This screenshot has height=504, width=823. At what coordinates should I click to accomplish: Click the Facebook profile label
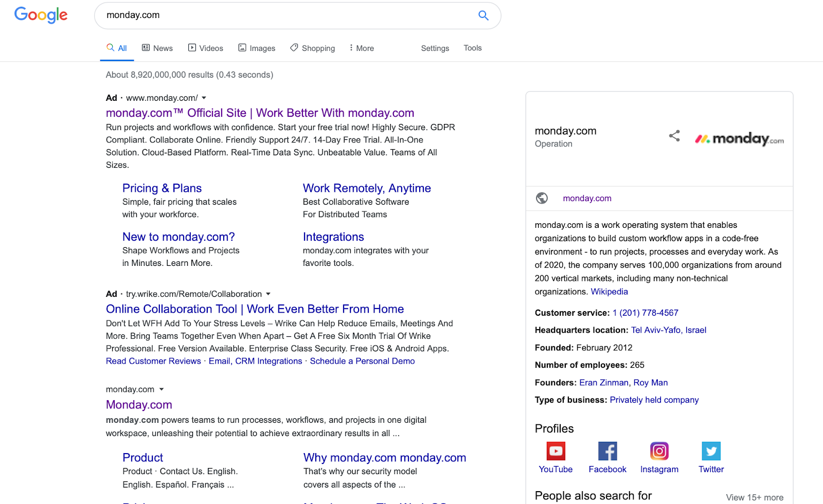(607, 469)
